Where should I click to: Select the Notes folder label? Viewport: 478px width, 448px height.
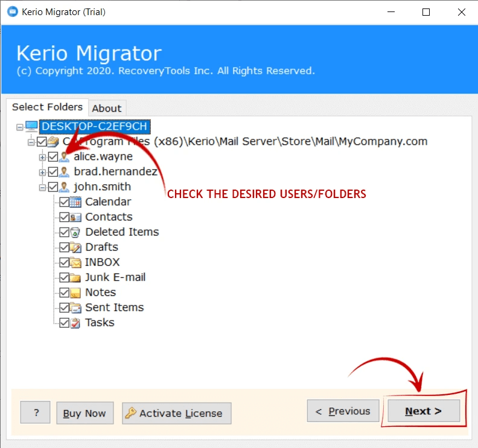[x=101, y=292]
